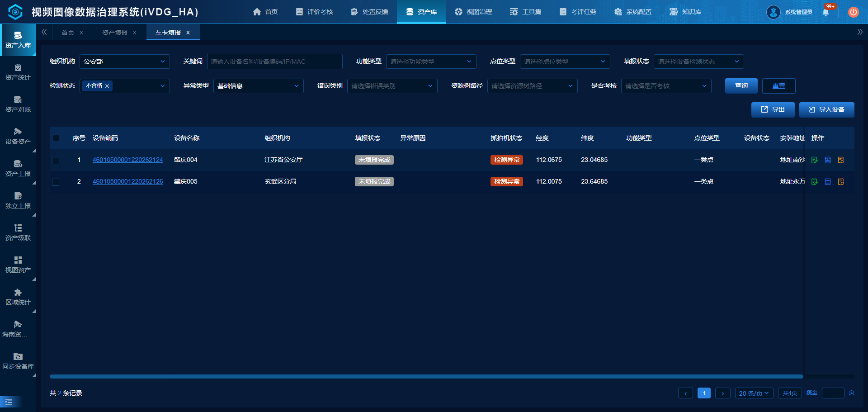
Task: Click the tab bar scroll-left double chevron
Action: pyautogui.click(x=44, y=32)
